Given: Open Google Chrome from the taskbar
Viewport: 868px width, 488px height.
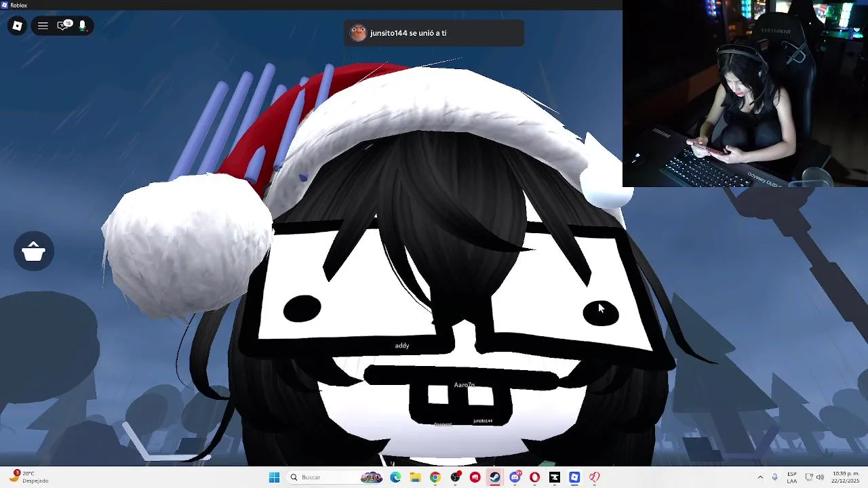Looking at the screenshot, I should tap(435, 477).
